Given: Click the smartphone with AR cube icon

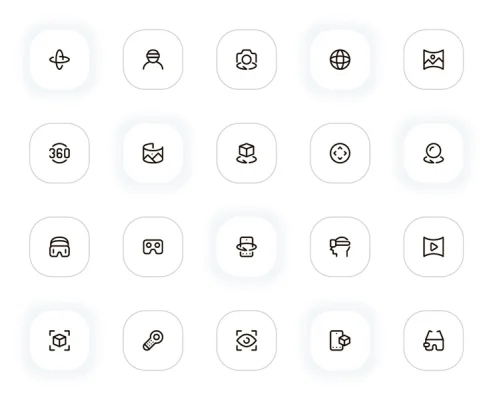Looking at the screenshot, I should tap(340, 341).
